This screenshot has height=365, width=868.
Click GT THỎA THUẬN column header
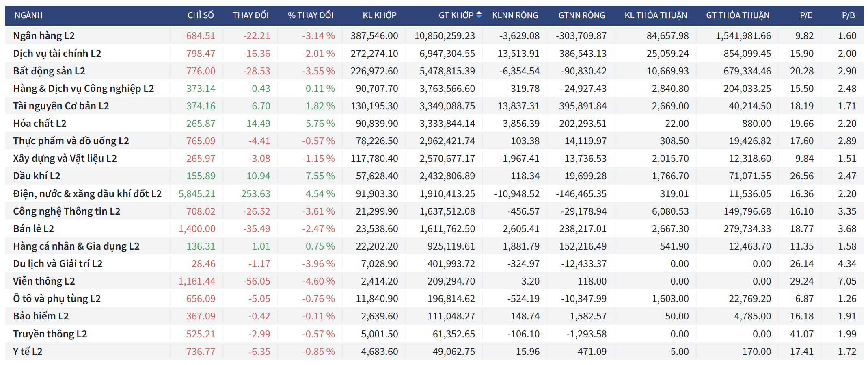pos(737,15)
